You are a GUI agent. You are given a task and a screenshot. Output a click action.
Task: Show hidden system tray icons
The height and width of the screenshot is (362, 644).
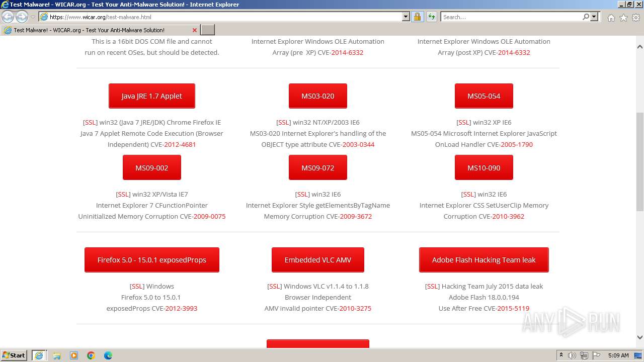click(x=561, y=355)
